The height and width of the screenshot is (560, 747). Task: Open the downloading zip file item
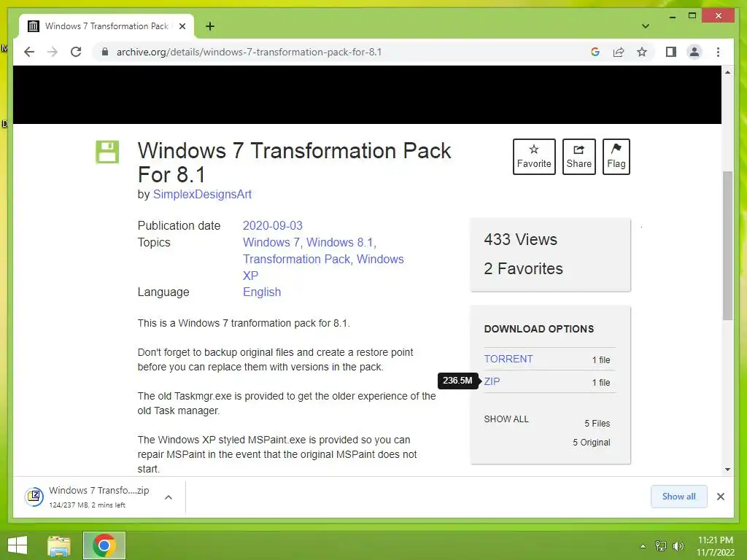[x=88, y=497]
